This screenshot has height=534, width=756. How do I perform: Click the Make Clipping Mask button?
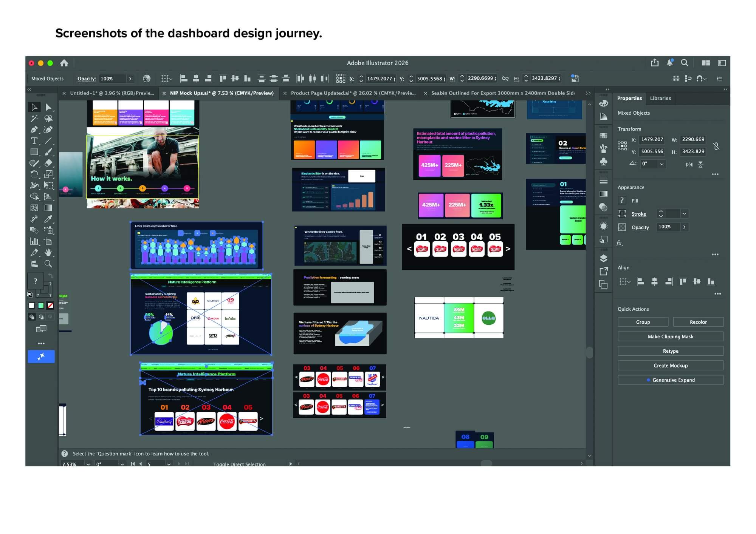[671, 336]
